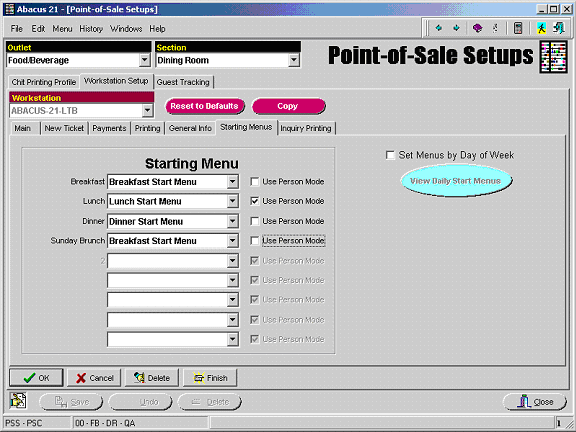
Task: Click View Daily Start Menus button
Action: coord(456,181)
